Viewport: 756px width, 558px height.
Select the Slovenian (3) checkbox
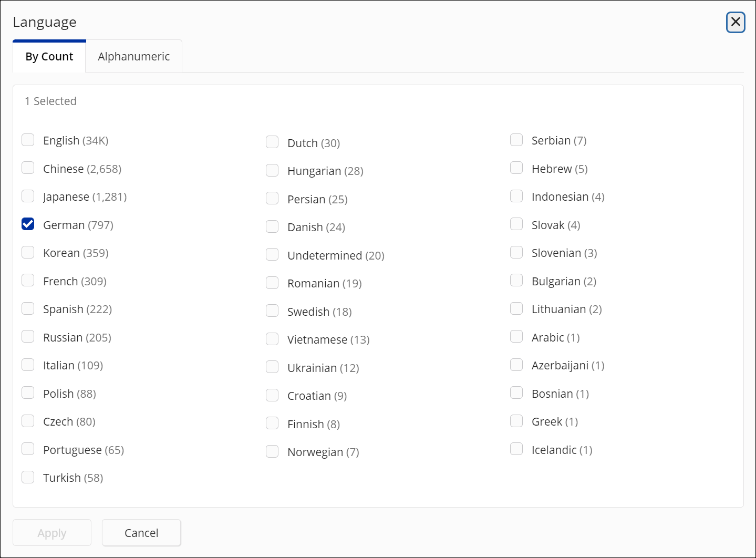516,252
